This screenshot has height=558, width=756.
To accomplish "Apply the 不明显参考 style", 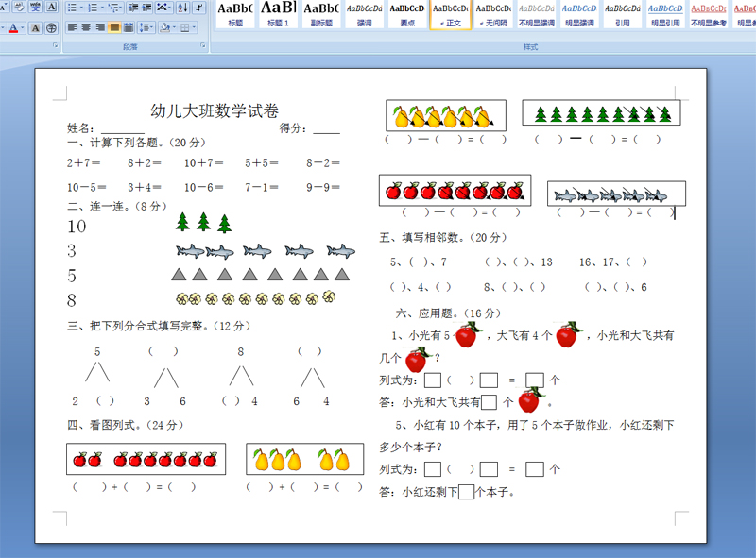I will [708, 14].
